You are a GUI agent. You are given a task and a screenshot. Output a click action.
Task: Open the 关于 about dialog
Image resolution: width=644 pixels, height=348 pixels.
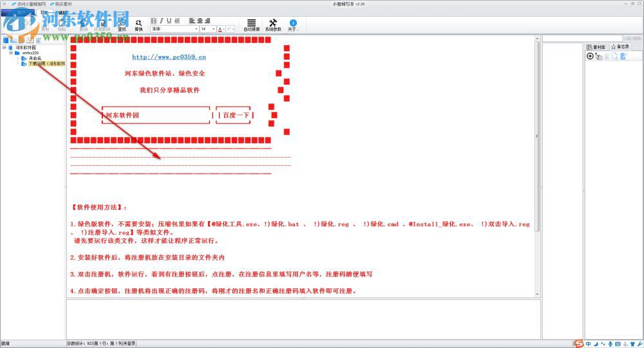pyautogui.click(x=293, y=25)
